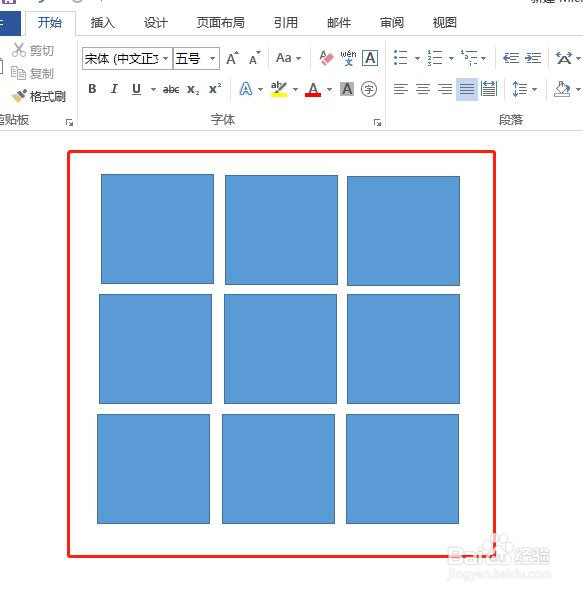Viewport: 583px width, 595px height.
Task: Toggle superscript formatting
Action: click(215, 89)
